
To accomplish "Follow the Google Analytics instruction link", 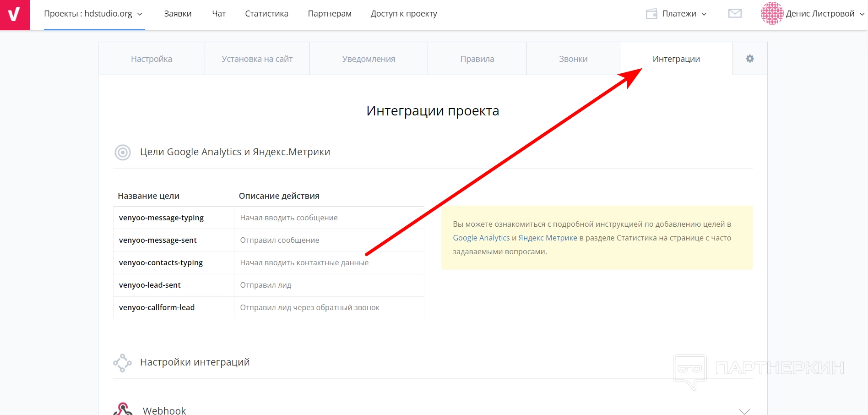I will pos(481,238).
